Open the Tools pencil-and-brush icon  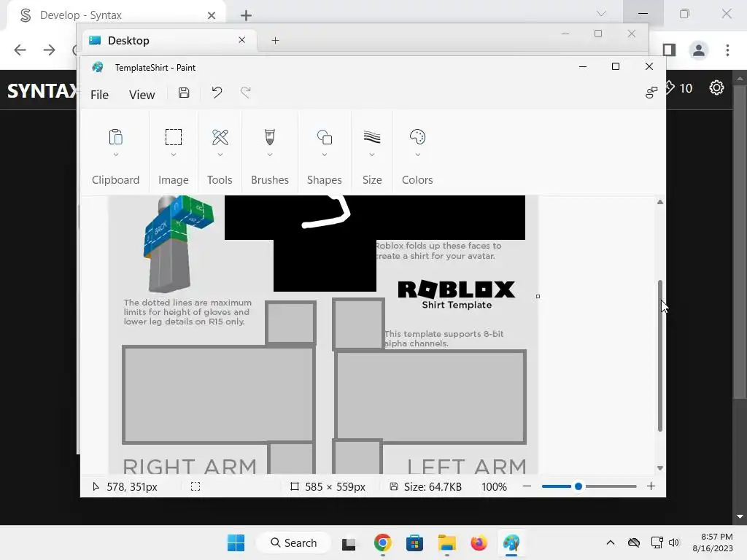[220, 137]
